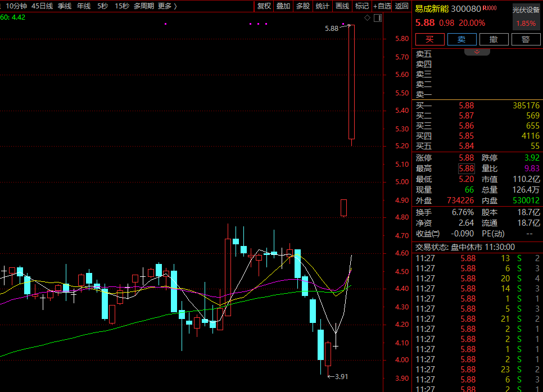Click the small red candle near 4.85
This screenshot has width=543, height=392.
tap(343, 208)
